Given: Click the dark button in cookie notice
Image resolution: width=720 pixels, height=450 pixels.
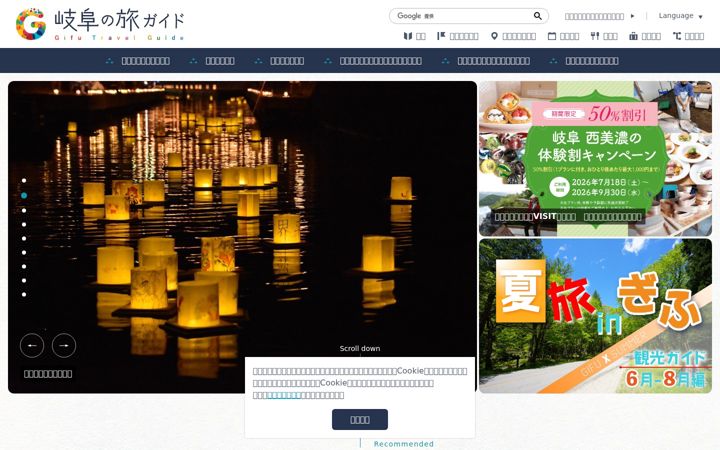Looking at the screenshot, I should pos(360,420).
